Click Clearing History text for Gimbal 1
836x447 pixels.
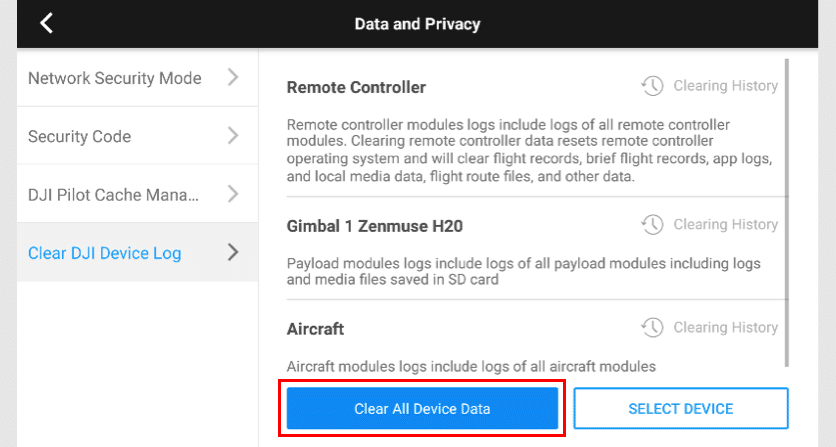(725, 225)
